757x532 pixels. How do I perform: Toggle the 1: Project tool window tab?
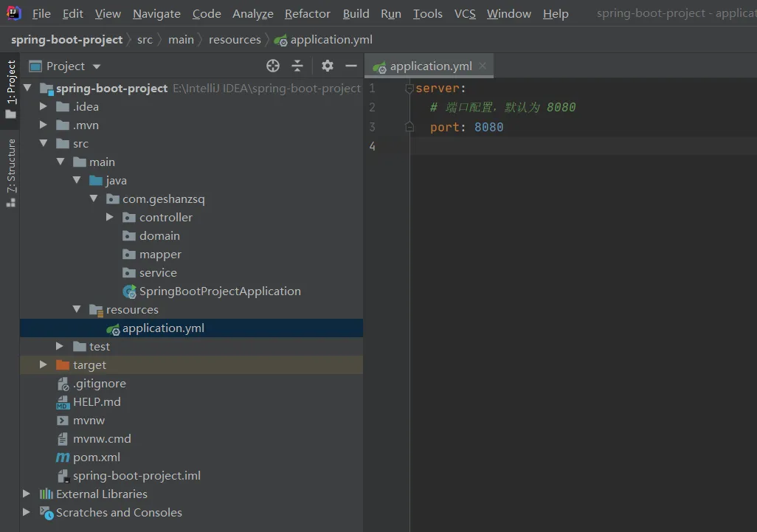coord(10,89)
